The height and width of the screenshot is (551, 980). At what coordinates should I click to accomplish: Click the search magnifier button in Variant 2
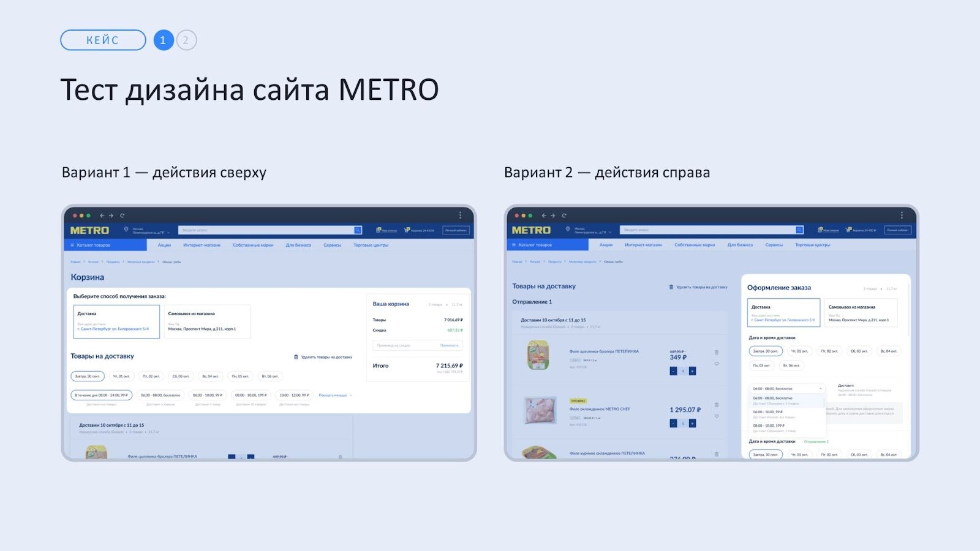tap(799, 230)
